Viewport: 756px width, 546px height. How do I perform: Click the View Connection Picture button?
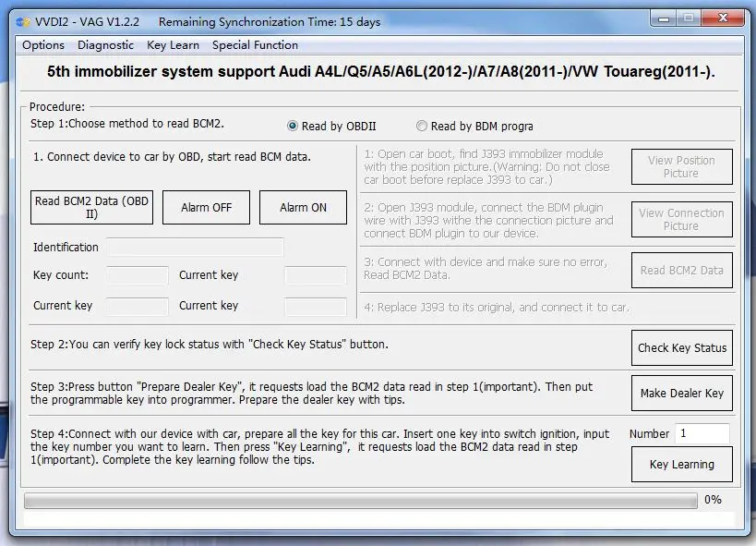tap(682, 220)
